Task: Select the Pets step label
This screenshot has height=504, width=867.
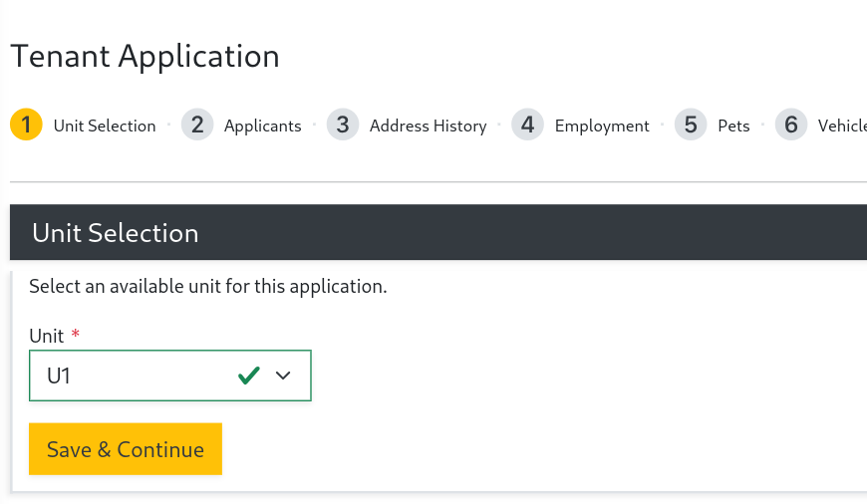Action: click(733, 126)
